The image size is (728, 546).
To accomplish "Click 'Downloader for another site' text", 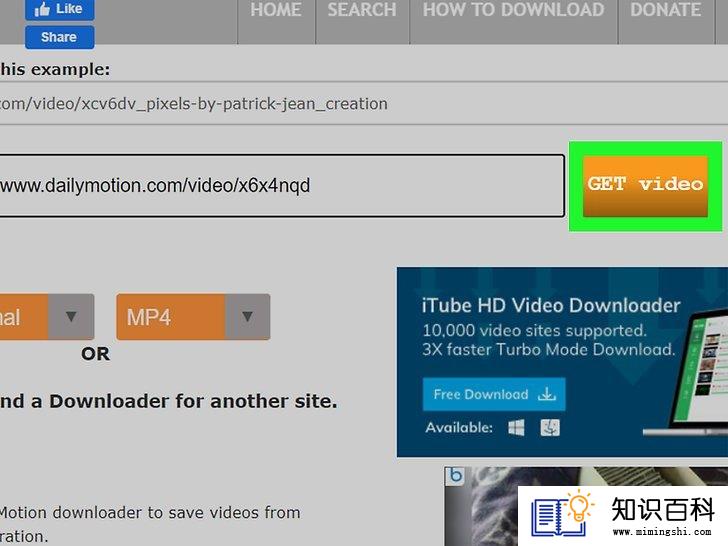I will coord(193,401).
